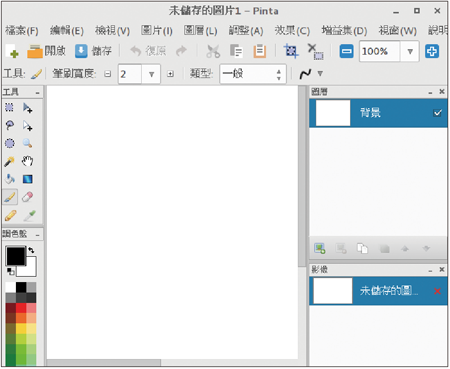The width and height of the screenshot is (450, 369).
Task: Collapse the 調色盤 palette panel
Action: (37, 235)
